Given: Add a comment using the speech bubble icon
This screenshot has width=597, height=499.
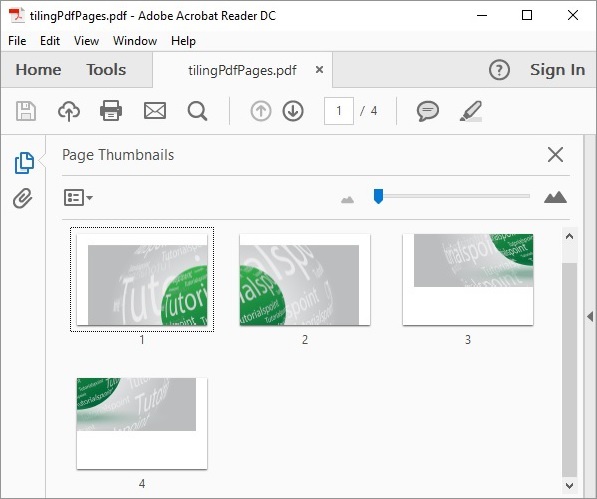Looking at the screenshot, I should 428,111.
